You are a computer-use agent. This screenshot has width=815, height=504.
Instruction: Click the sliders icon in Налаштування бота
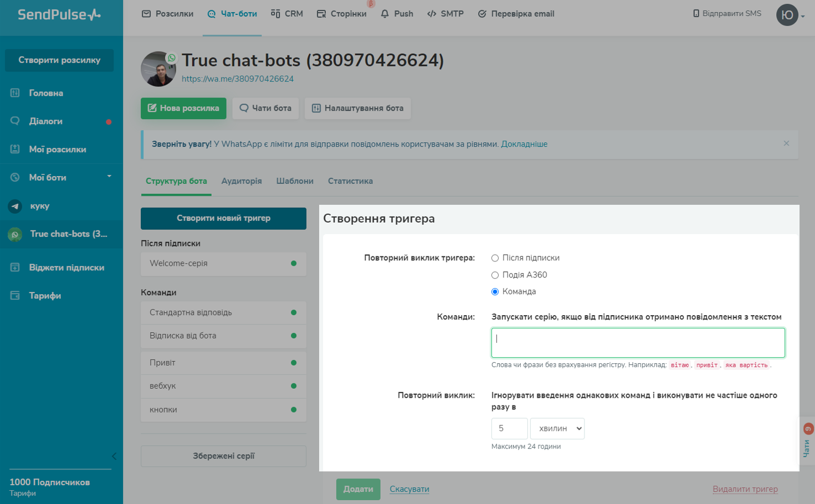[316, 108]
